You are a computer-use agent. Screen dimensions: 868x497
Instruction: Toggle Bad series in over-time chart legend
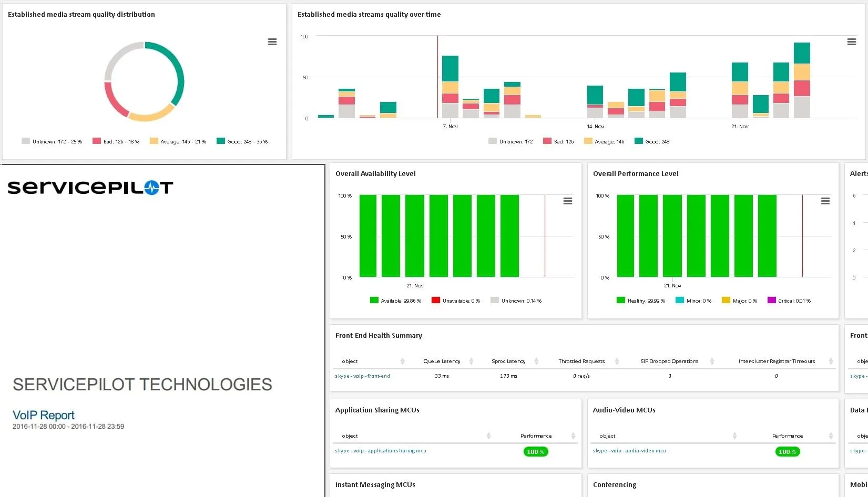[558, 141]
